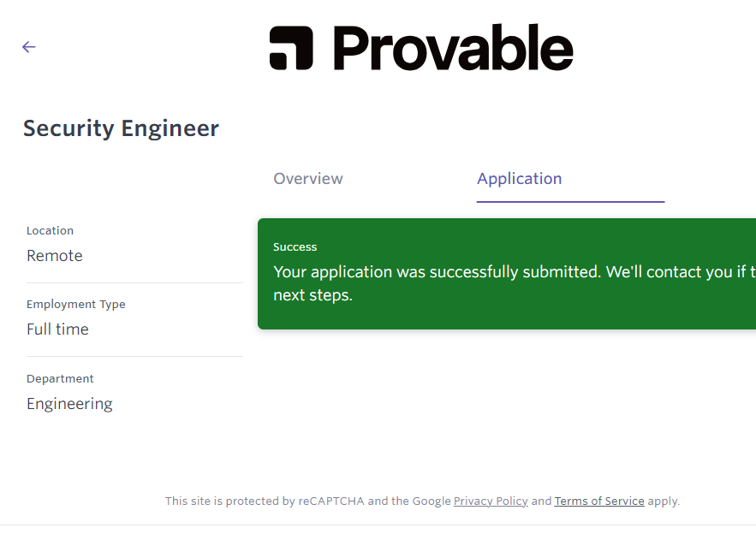Select the Full time value
This screenshot has width=756, height=534.
click(x=57, y=329)
